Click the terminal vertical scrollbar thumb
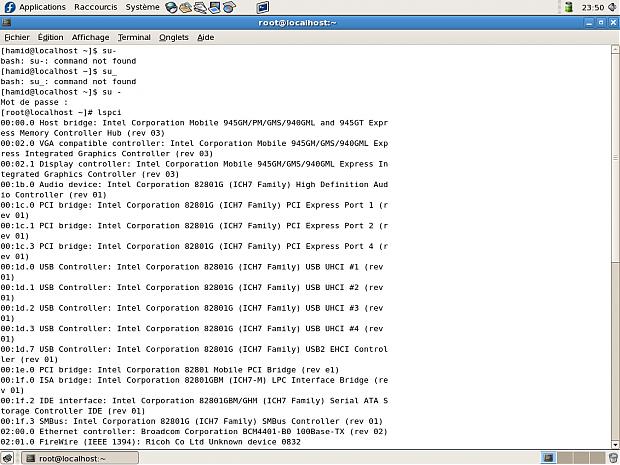The height and width of the screenshot is (465, 620). pos(615,157)
